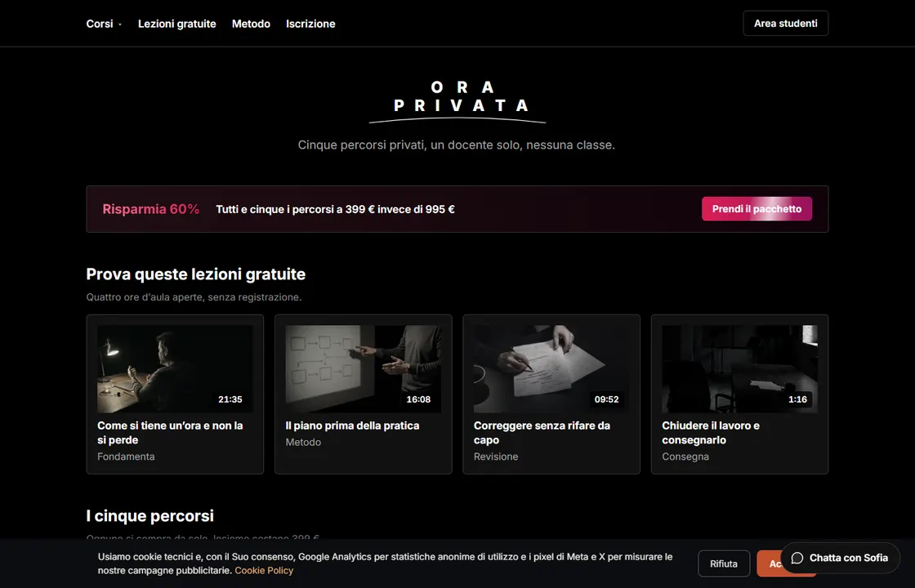Click the Corsi dropdown arrow
The height and width of the screenshot is (588, 915).
pyautogui.click(x=119, y=24)
